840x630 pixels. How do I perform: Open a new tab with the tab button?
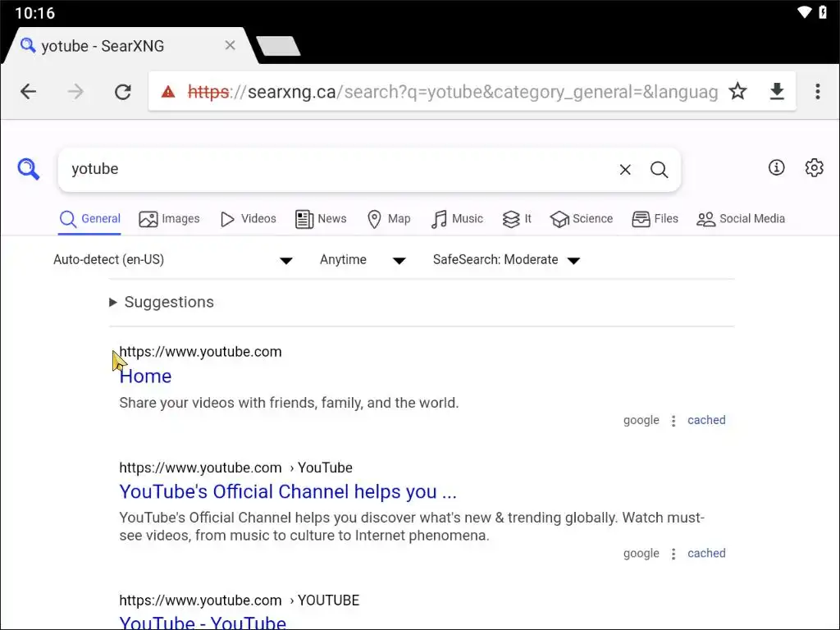coord(278,46)
